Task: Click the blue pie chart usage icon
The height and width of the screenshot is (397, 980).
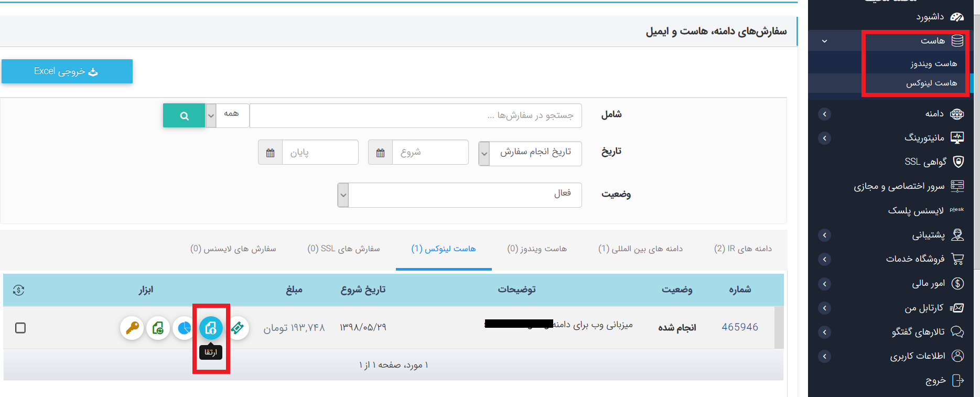Action: coord(184,328)
